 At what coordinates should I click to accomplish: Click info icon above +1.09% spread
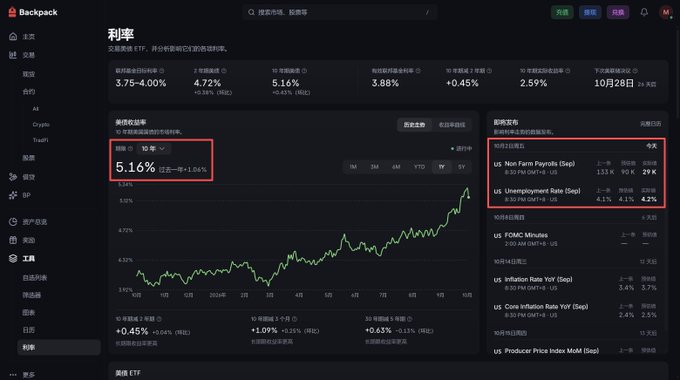coord(295,319)
